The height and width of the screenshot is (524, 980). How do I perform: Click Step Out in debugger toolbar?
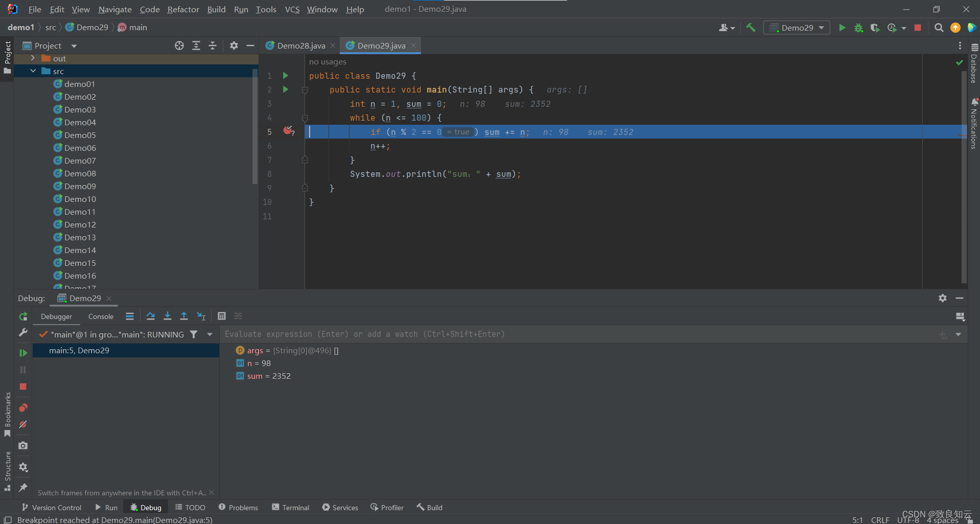[184, 316]
